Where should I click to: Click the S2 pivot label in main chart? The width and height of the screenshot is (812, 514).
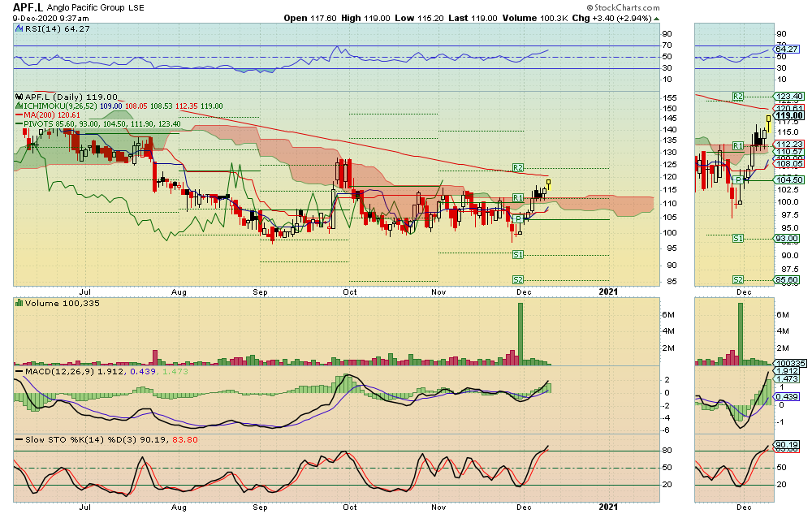[x=518, y=279]
